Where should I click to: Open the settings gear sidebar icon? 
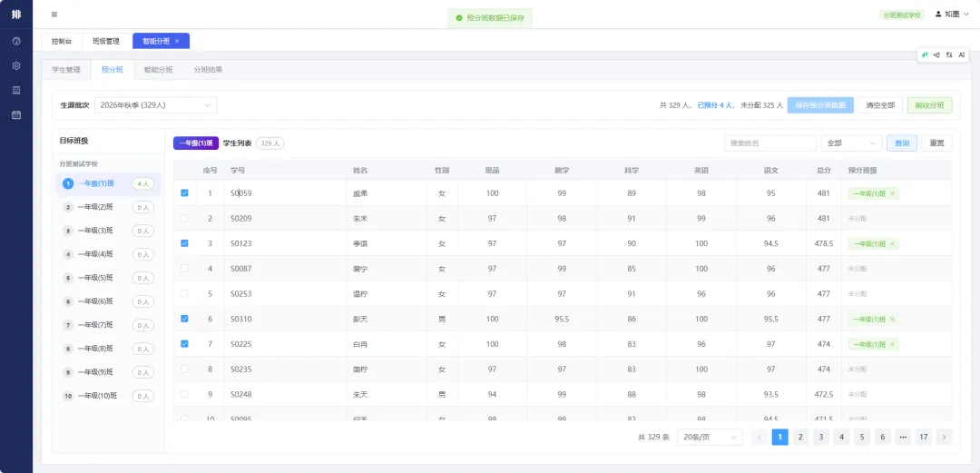coord(16,65)
